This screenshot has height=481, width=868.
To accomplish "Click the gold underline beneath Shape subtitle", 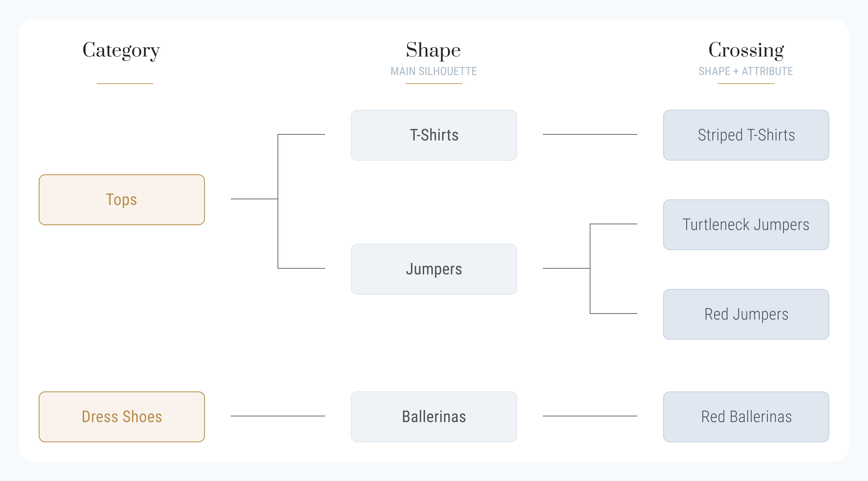I will 434,84.
